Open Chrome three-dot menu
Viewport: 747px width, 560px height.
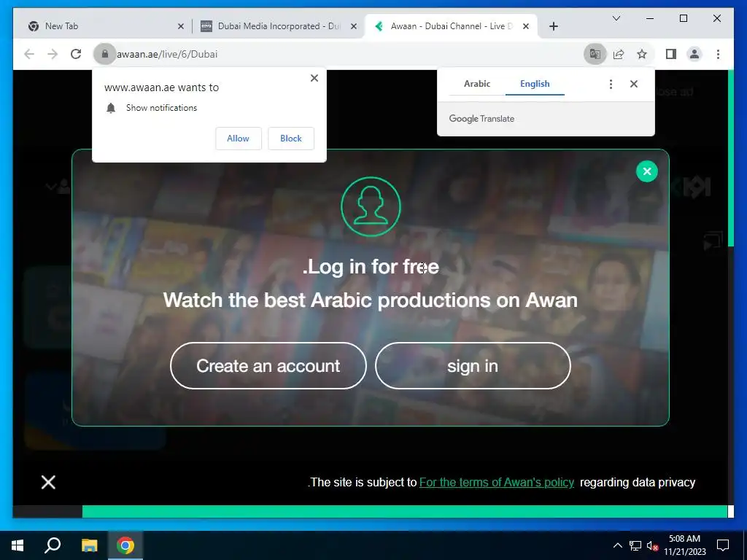point(718,54)
